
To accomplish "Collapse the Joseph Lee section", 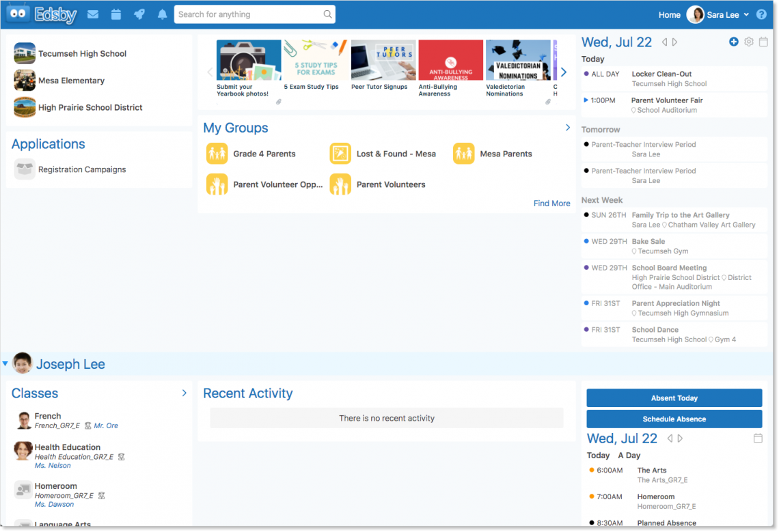I will [x=5, y=364].
